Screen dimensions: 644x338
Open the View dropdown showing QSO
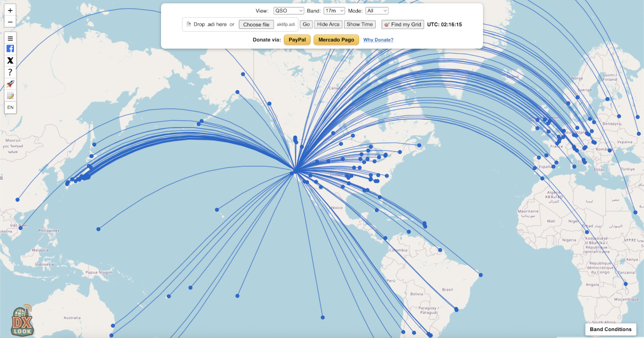tap(288, 11)
